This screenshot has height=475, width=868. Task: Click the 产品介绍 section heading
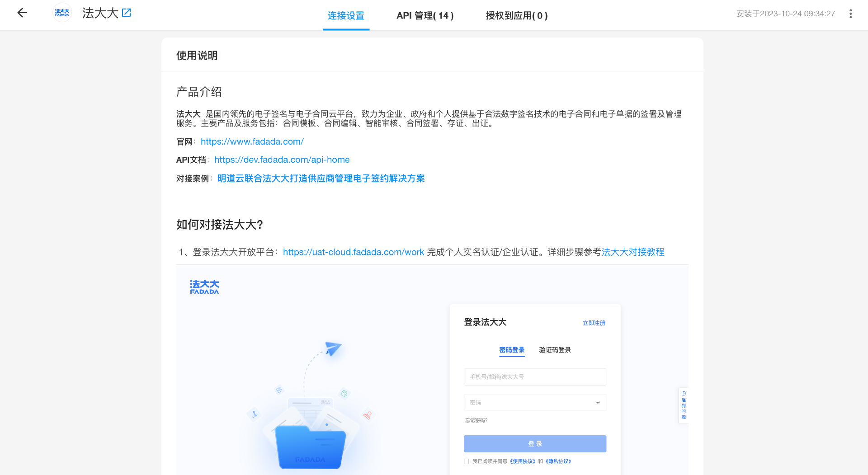click(199, 92)
